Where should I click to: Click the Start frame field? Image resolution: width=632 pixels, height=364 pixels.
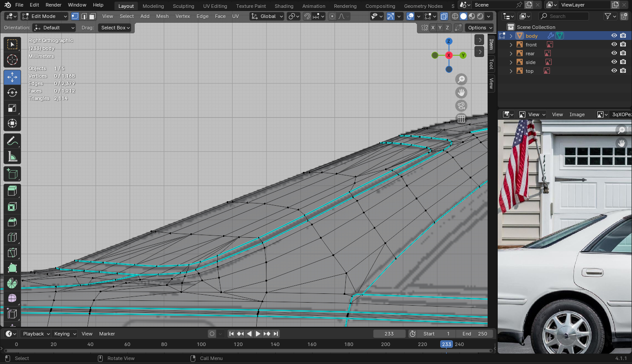[x=436, y=334]
